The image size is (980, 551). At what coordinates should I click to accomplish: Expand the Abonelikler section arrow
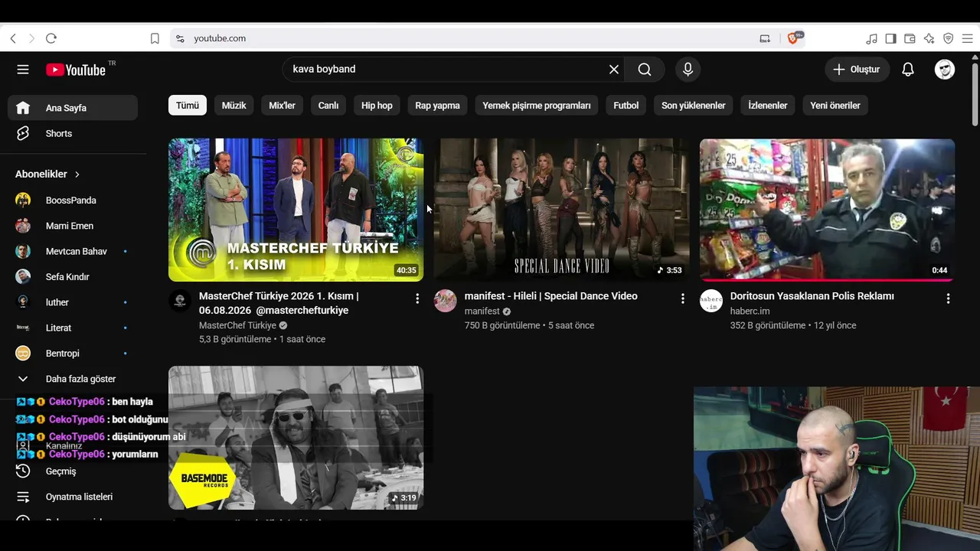77,174
